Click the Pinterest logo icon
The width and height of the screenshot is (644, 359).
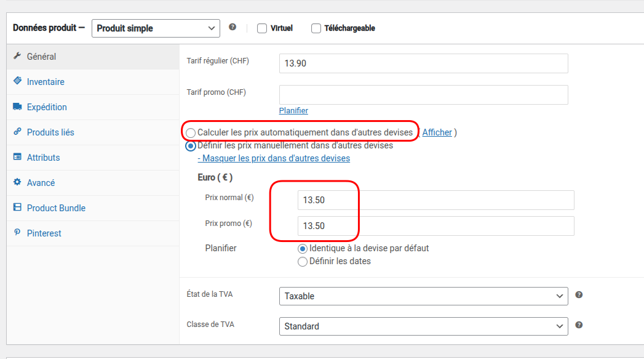click(17, 233)
